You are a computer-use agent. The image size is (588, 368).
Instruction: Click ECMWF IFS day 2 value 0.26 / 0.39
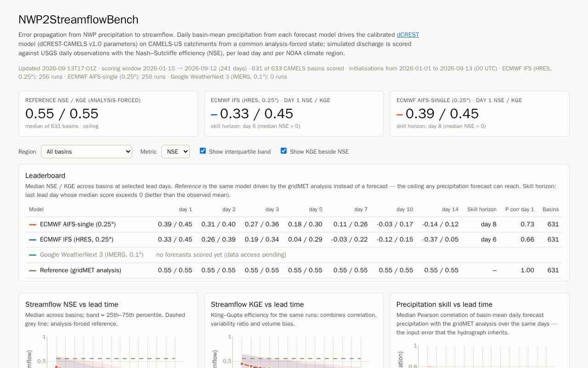pyautogui.click(x=218, y=240)
